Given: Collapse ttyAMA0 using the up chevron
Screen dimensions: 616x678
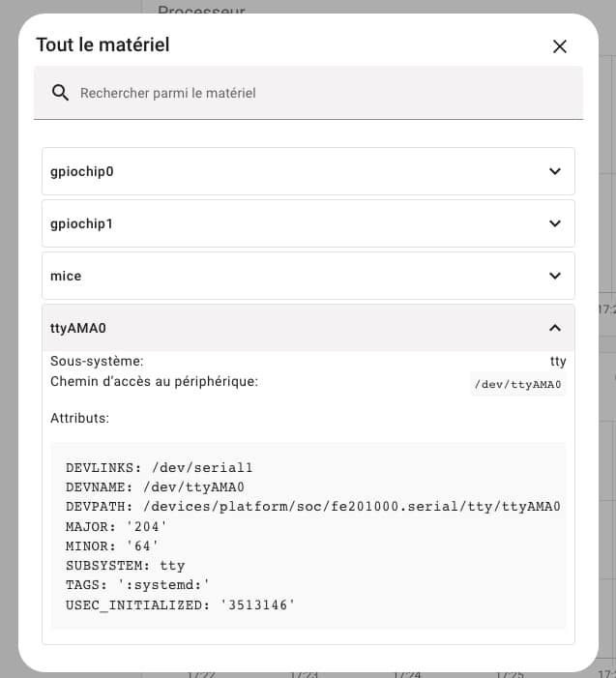Looking at the screenshot, I should 555,328.
